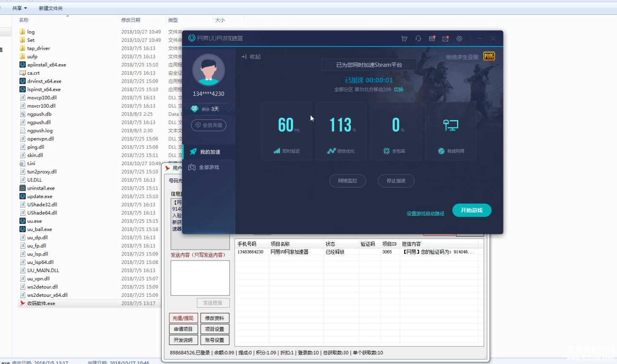Sort files by 类型 column header
Image resolution: width=617 pixels, height=364 pixels.
(x=173, y=20)
